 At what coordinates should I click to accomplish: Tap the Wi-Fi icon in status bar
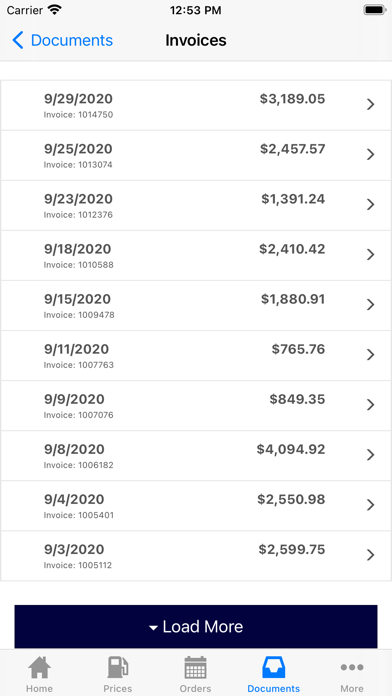point(55,10)
